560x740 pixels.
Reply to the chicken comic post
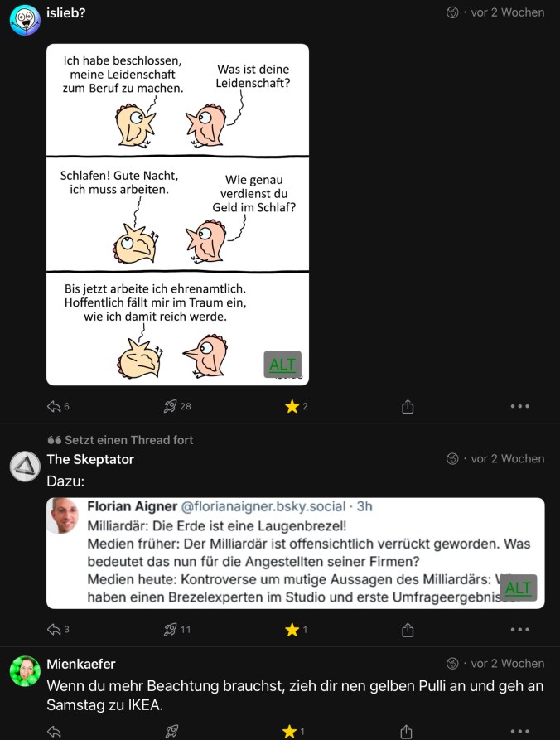click(55, 406)
